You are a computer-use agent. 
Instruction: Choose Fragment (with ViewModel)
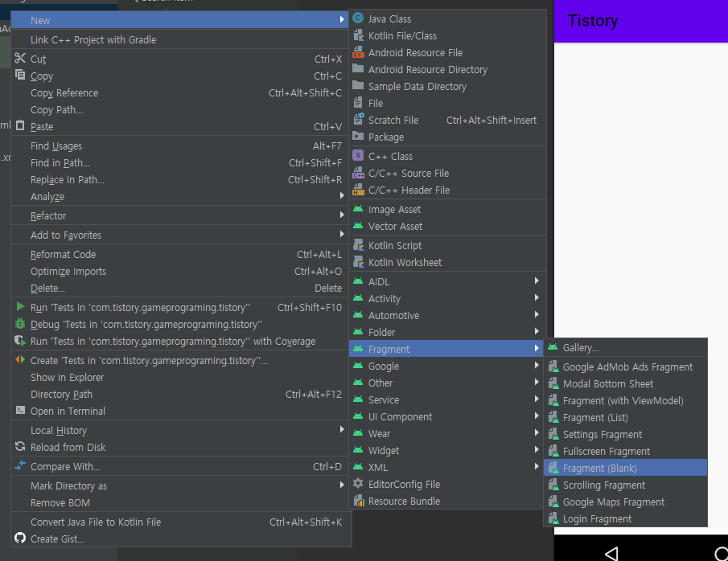point(625,400)
